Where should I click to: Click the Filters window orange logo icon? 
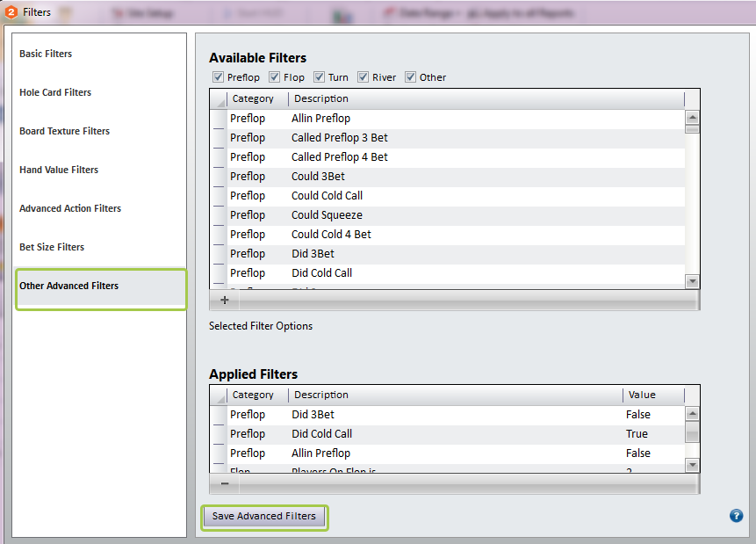pyautogui.click(x=11, y=12)
